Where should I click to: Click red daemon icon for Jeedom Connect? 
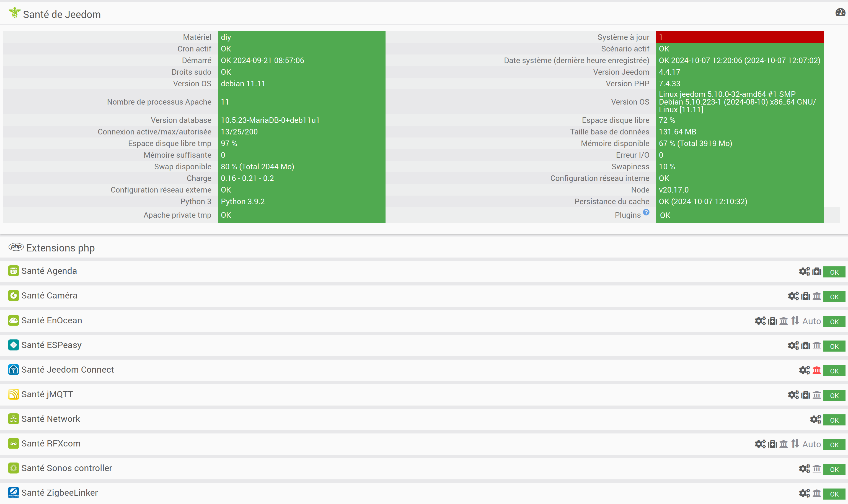816,370
